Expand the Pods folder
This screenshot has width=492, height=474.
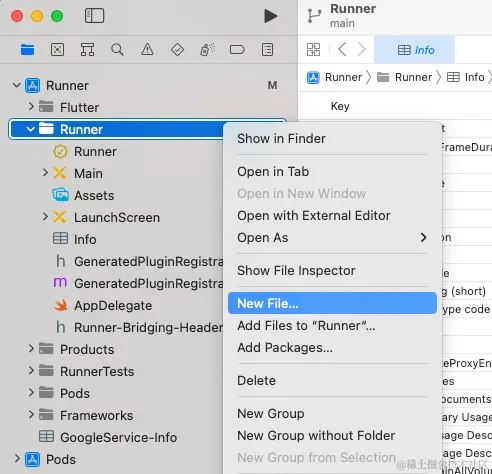point(31,393)
